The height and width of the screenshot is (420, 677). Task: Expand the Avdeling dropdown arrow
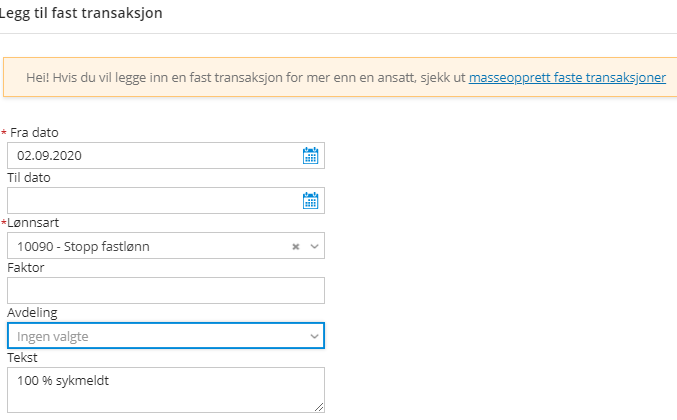click(x=314, y=336)
